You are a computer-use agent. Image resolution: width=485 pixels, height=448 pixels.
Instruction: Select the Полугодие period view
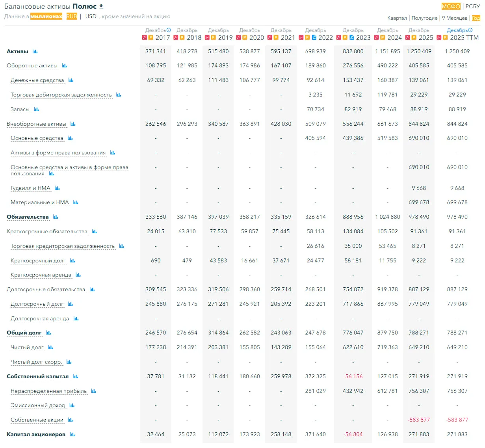tap(424, 18)
